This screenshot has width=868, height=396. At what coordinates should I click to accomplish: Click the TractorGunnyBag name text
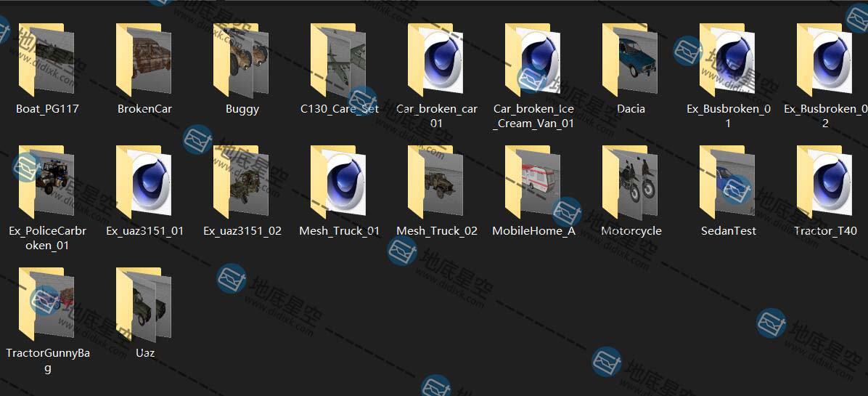coord(48,360)
